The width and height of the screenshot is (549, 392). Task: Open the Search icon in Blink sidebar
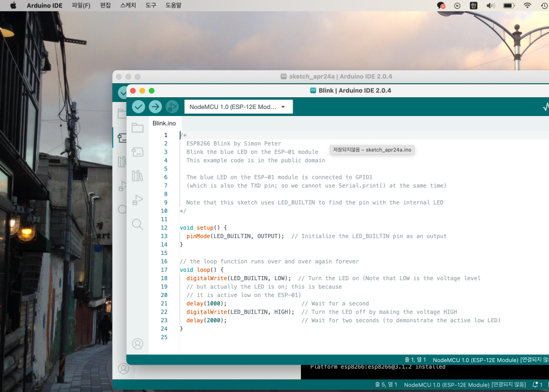(x=138, y=224)
